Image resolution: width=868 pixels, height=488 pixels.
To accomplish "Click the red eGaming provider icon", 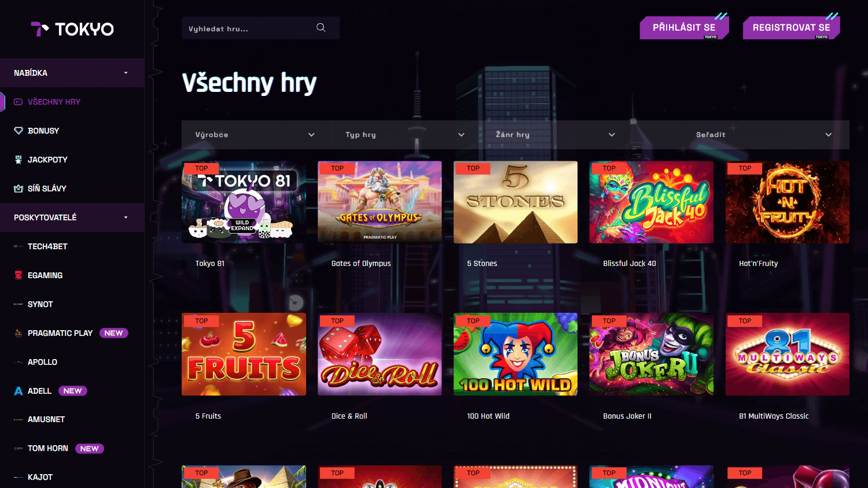I will 19,275.
